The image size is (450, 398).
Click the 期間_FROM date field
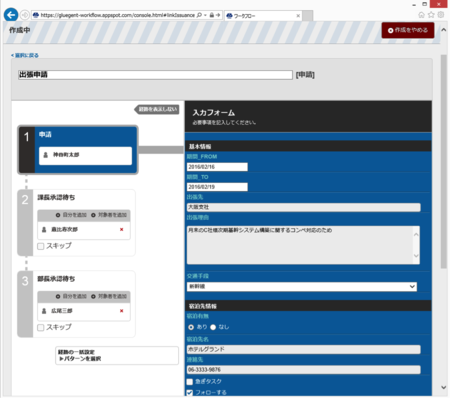click(x=217, y=167)
